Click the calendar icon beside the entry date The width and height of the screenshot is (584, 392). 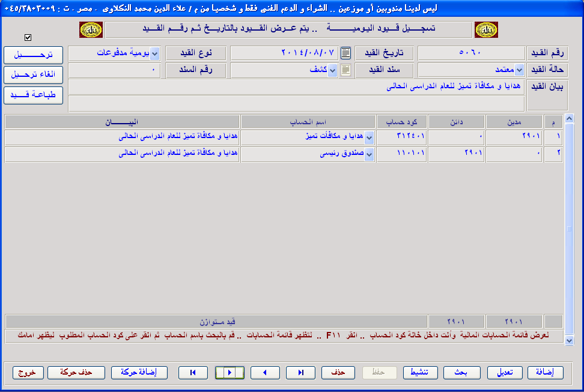(x=345, y=53)
